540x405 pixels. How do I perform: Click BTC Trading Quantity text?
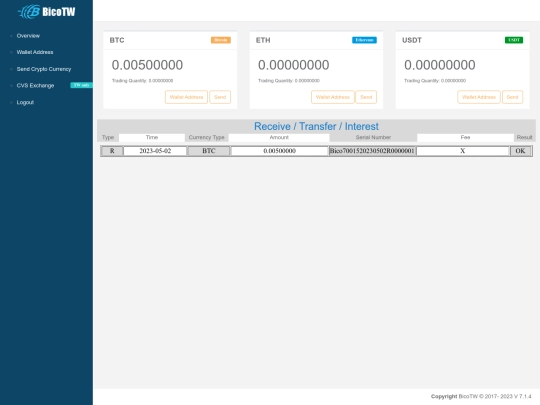click(x=143, y=81)
